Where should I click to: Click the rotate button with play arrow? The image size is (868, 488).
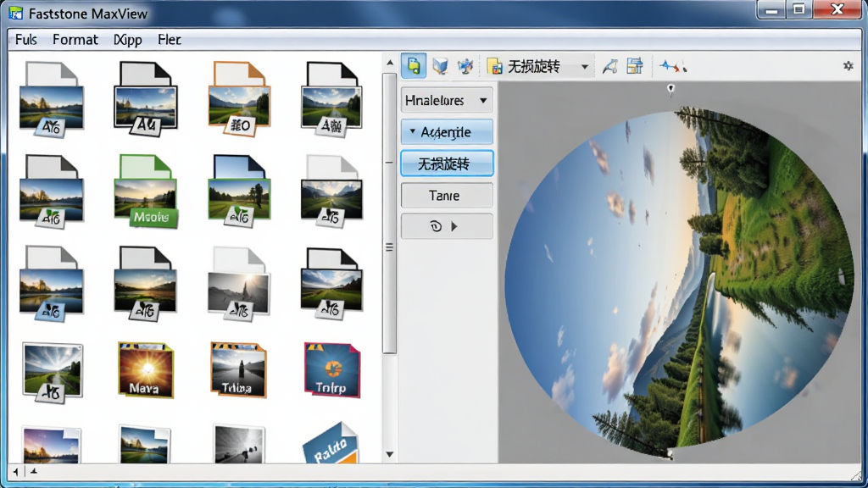pyautogui.click(x=447, y=226)
